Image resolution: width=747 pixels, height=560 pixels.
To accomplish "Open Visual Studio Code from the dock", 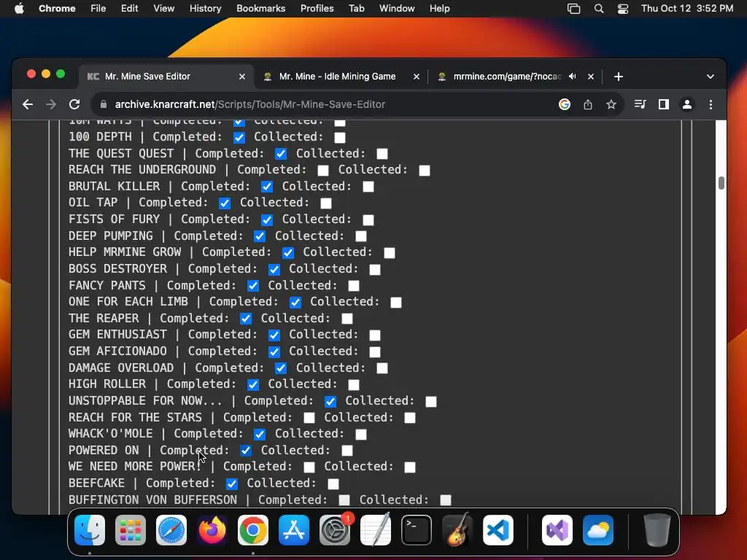I will click(498, 530).
